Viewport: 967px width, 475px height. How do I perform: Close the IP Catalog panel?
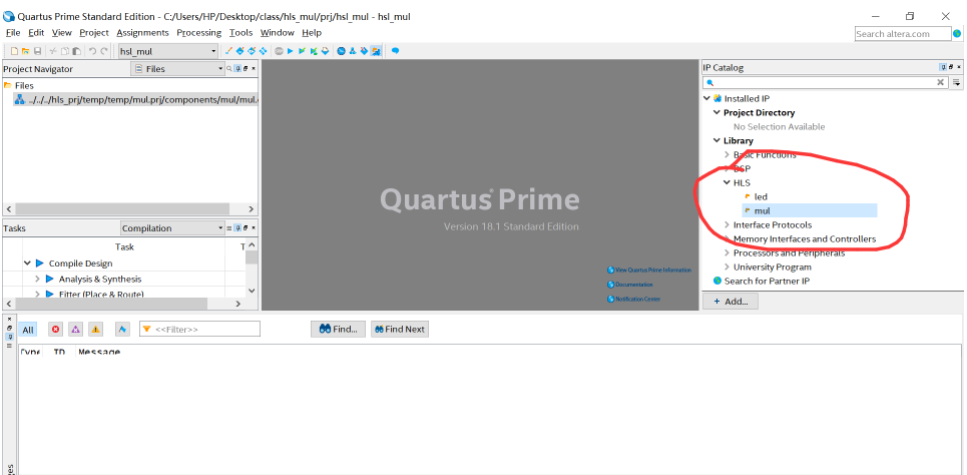pyautogui.click(x=959, y=67)
